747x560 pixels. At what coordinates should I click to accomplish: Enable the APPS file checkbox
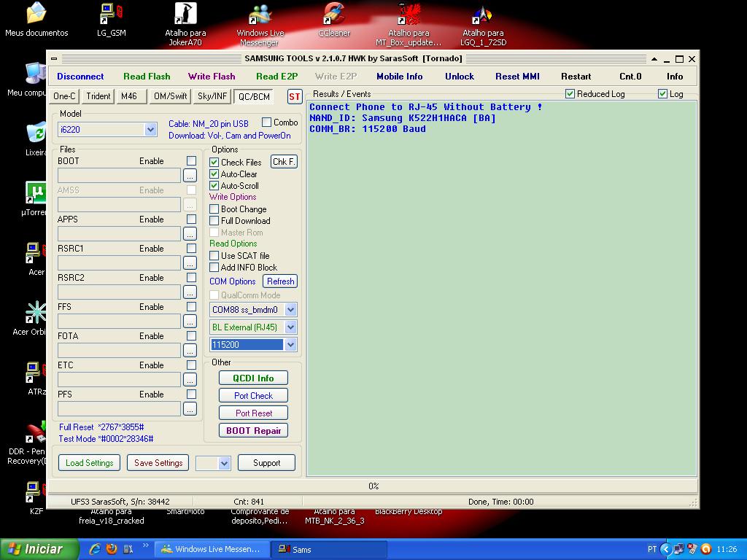192,219
